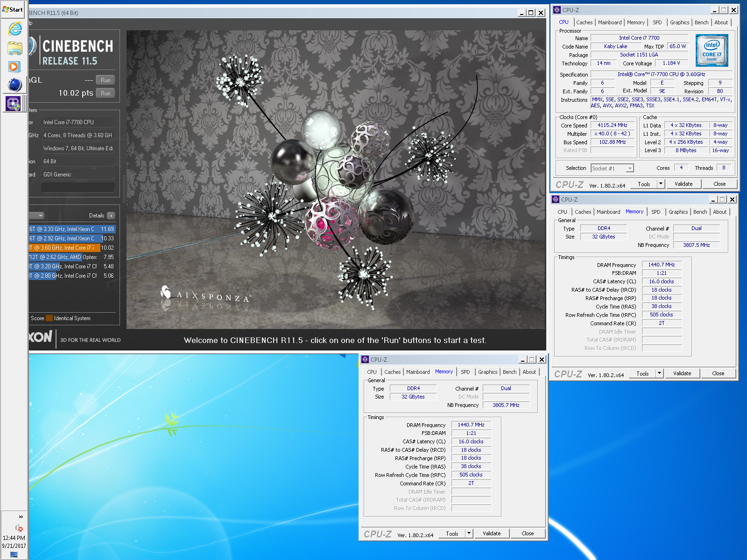Click Tools button in CPU-Z window with 3805.7 MHz

[x=452, y=533]
